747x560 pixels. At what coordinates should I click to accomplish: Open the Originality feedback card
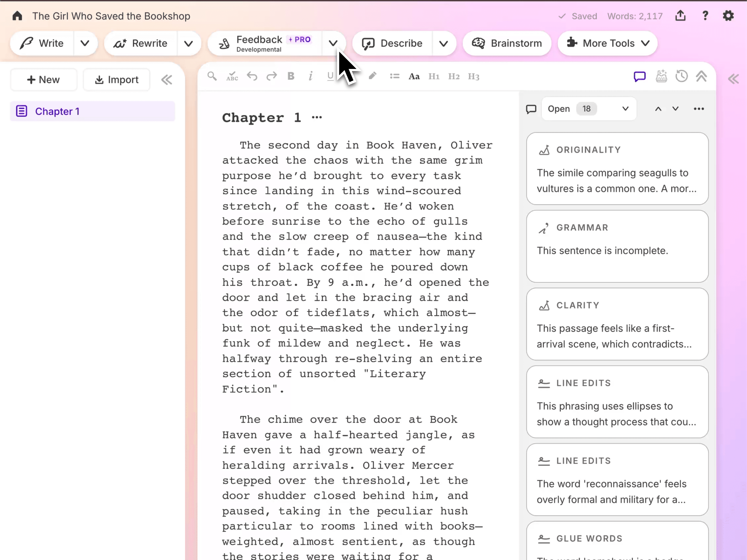617,169
